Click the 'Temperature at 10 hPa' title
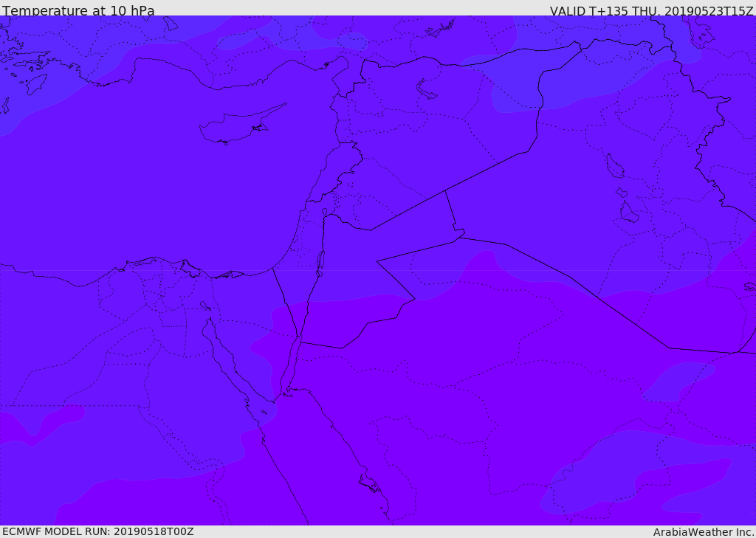This screenshot has width=756, height=538. point(78,10)
